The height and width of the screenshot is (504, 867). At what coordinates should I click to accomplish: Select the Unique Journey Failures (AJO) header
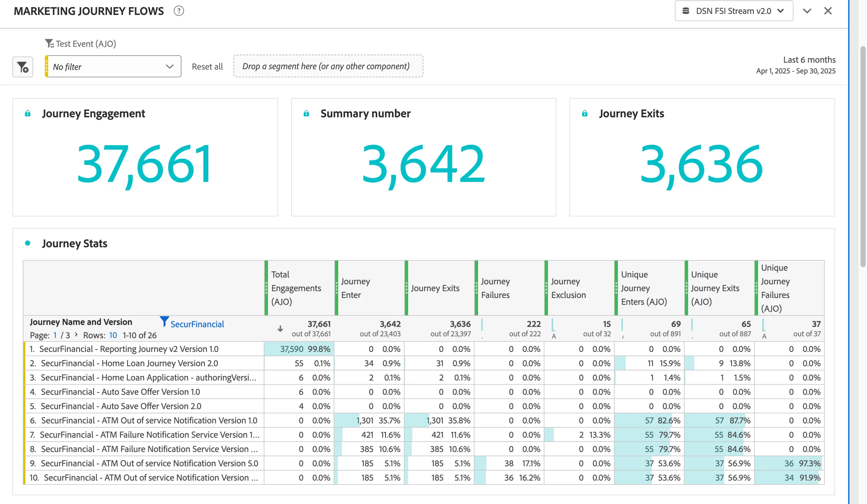click(x=790, y=288)
